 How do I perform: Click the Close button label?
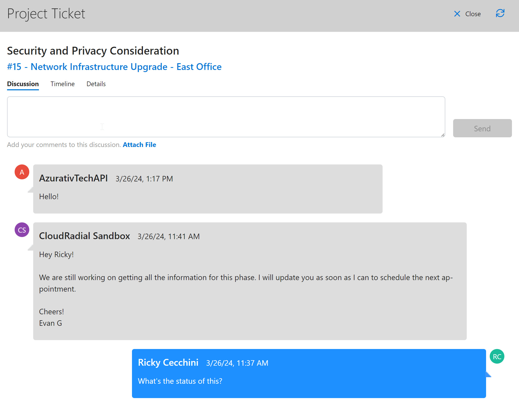473,14
